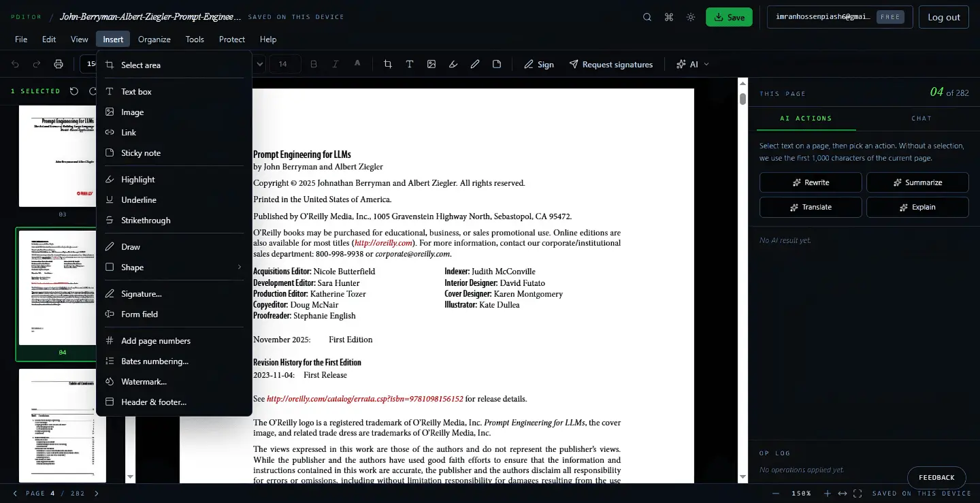980x503 pixels.
Task: Choose Watermark... from Insert menu
Action: pos(174,381)
